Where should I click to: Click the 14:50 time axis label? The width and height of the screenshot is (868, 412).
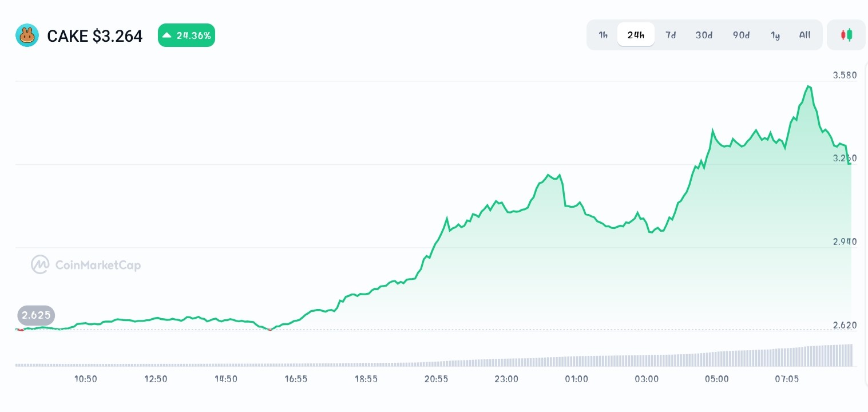coord(226,379)
